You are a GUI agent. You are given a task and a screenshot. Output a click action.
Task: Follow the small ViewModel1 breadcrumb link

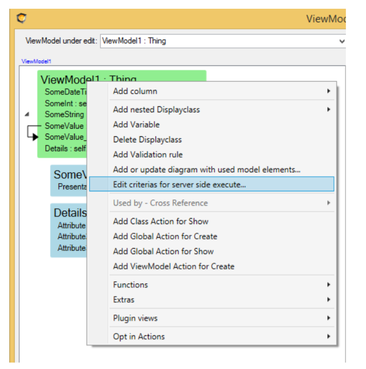tap(36, 61)
